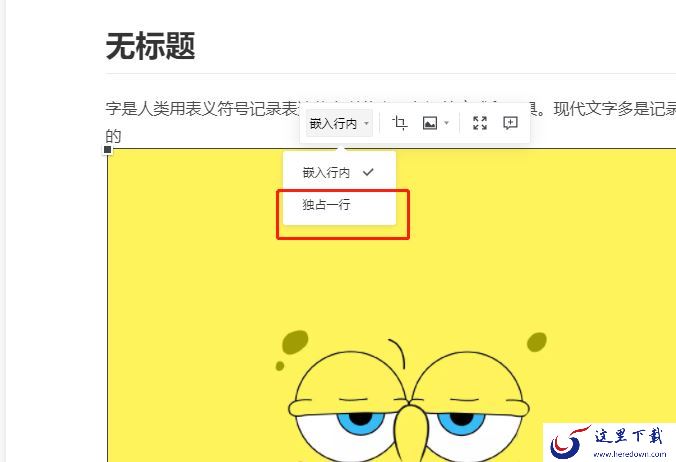Click the single character 的 before the image

click(x=113, y=136)
